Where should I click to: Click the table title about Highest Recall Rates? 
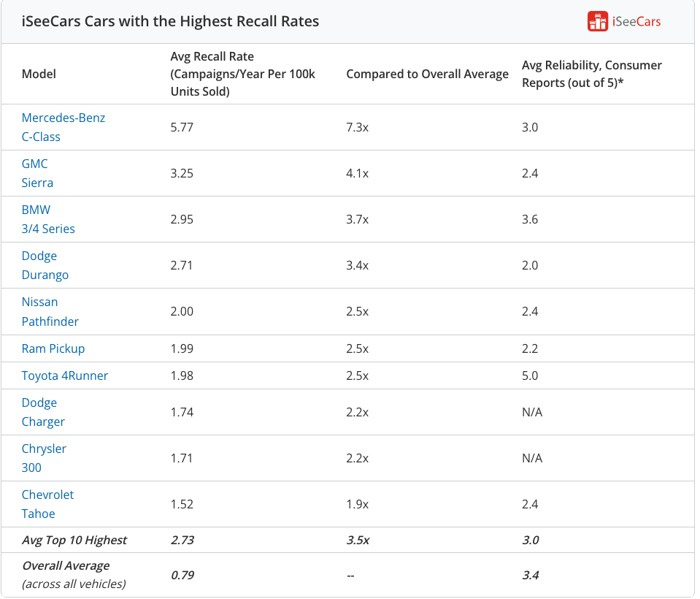coord(170,21)
